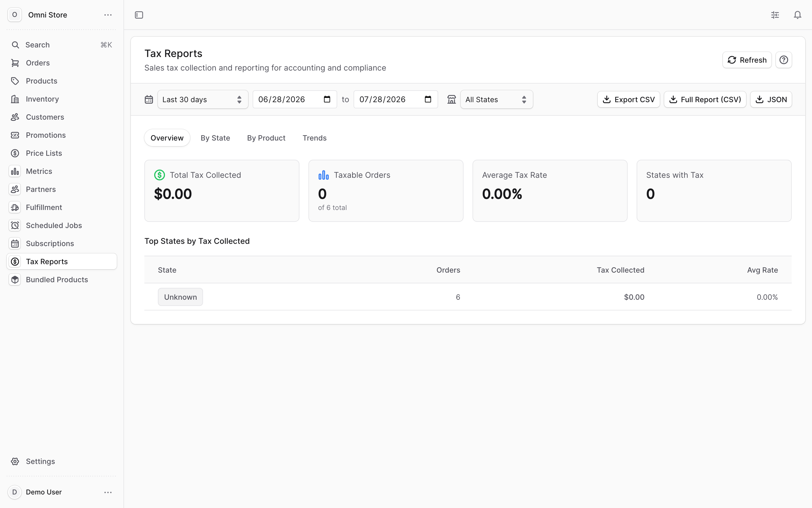
Task: Click the 0.00% cell in Unknown row
Action: coord(767,297)
